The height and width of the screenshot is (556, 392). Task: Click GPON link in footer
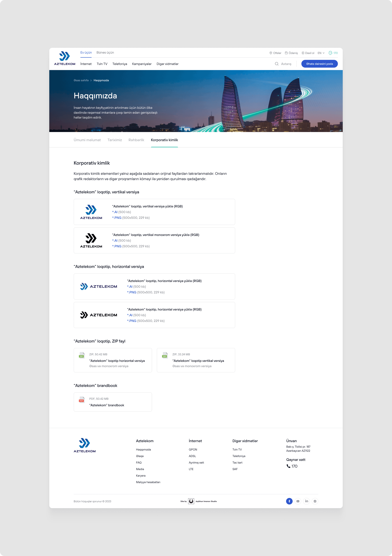(x=193, y=450)
